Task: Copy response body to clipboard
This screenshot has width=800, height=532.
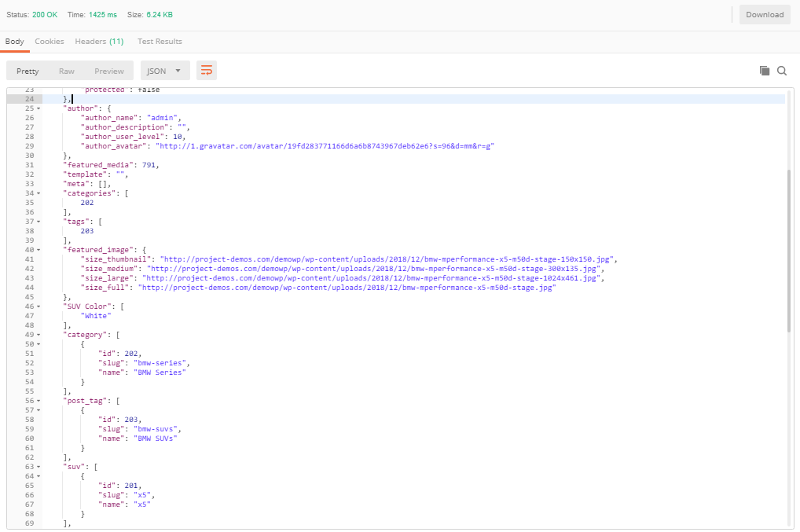Action: coord(765,71)
